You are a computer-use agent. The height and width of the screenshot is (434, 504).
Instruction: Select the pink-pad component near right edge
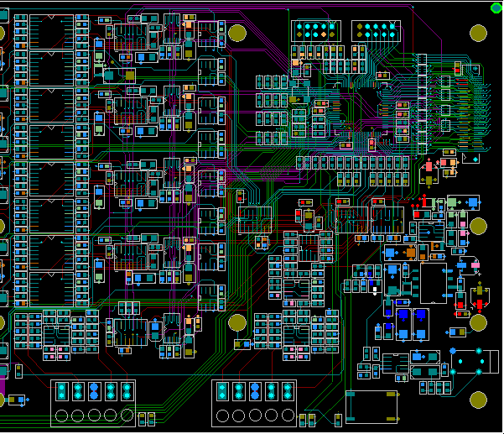475,265
